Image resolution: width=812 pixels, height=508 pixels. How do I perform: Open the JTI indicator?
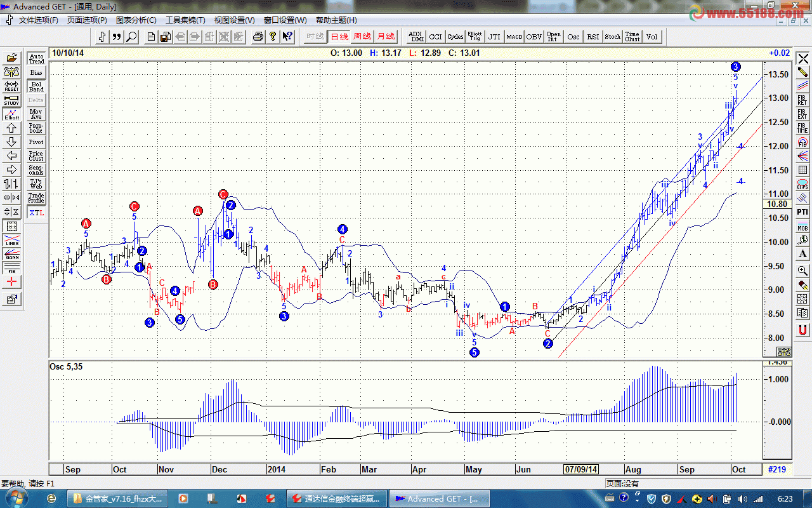coord(494,37)
